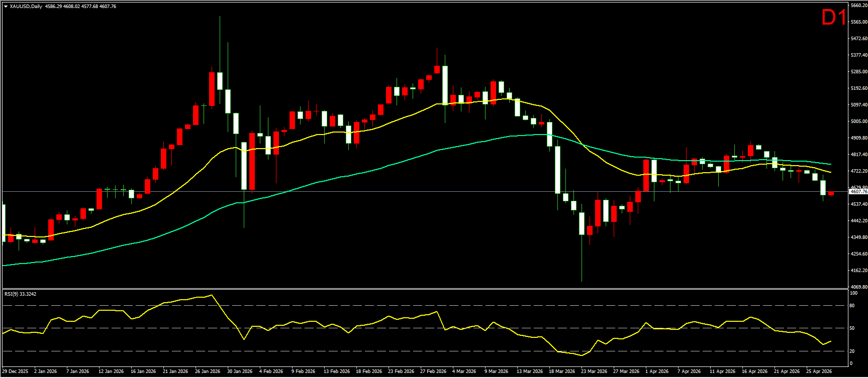The height and width of the screenshot is (378, 868).
Task: Click RSI scale level 20 label
Action: (x=852, y=351)
